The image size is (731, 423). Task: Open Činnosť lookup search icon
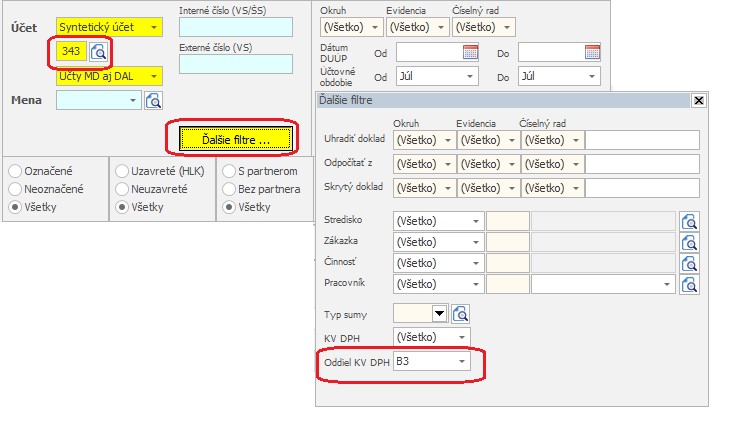689,263
